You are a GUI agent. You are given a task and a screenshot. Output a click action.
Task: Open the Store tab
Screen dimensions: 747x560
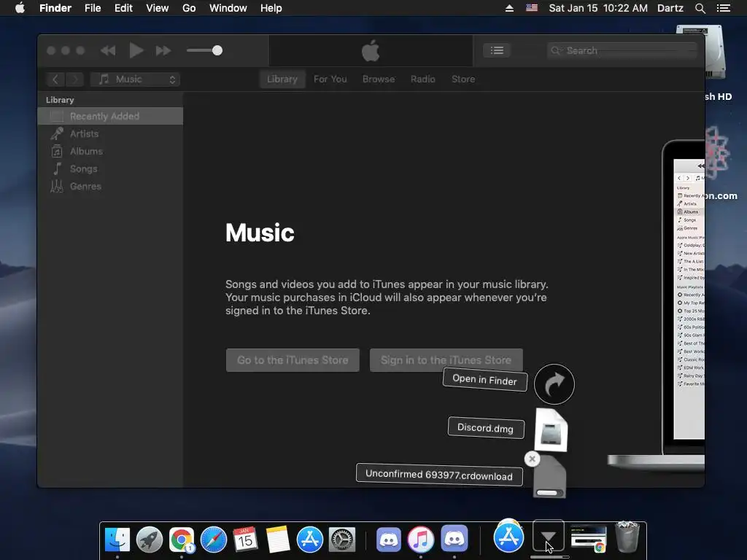(463, 79)
